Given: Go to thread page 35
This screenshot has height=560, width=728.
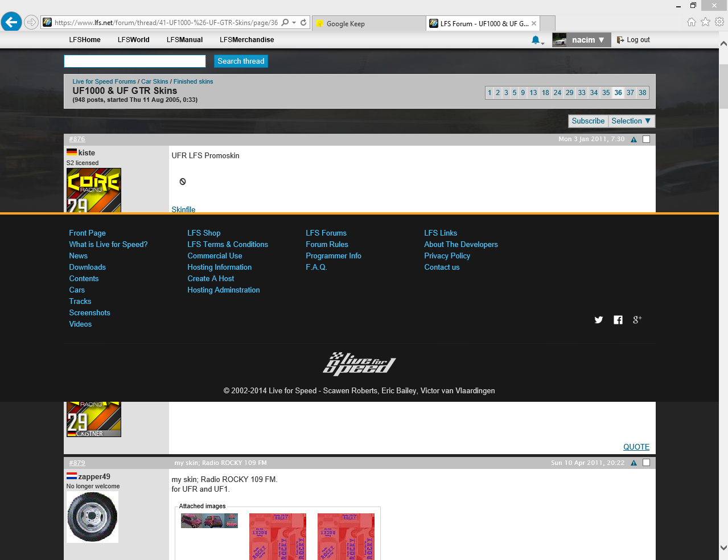Looking at the screenshot, I should click(606, 93).
